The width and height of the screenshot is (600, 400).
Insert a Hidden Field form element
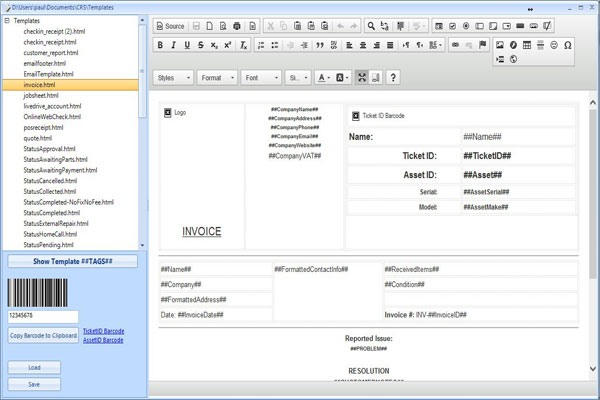click(x=547, y=26)
